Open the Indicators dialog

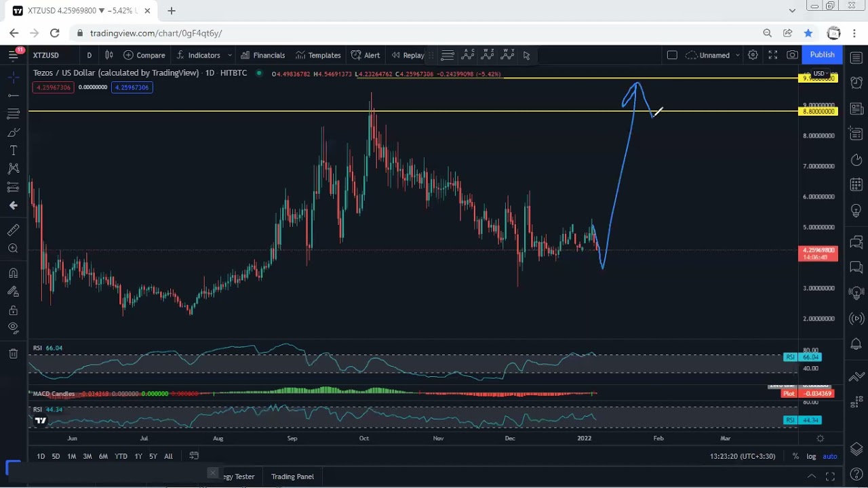pyautogui.click(x=198, y=55)
